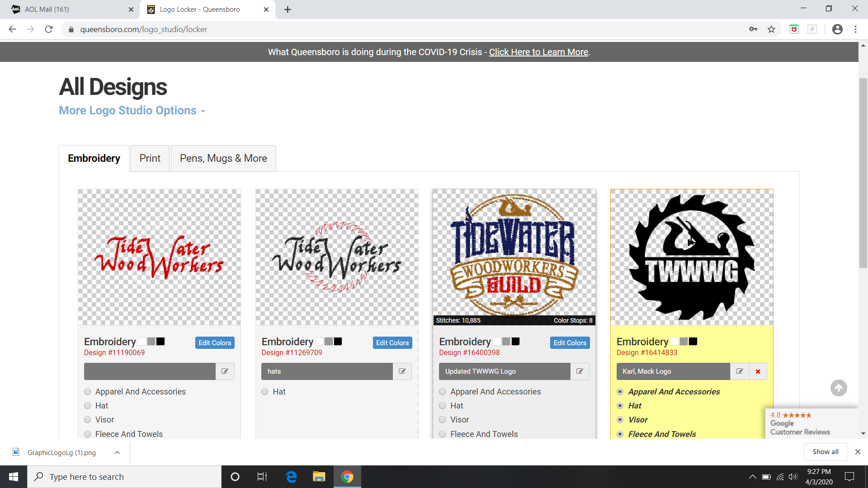
Task: Open download options chevron for GraphicLogoLg file
Action: (117, 452)
